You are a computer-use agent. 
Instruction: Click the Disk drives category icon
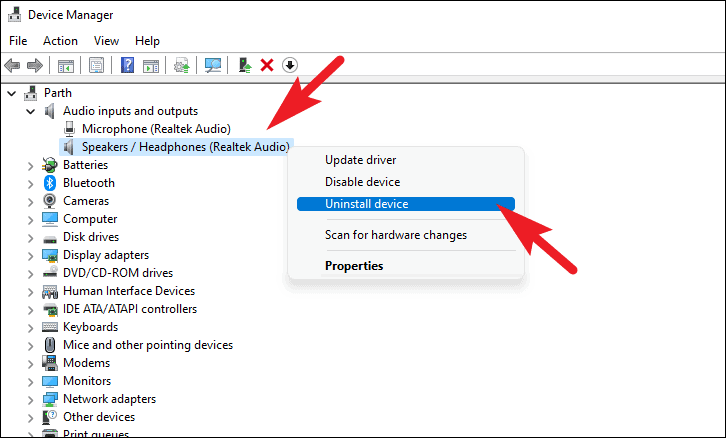click(50, 238)
